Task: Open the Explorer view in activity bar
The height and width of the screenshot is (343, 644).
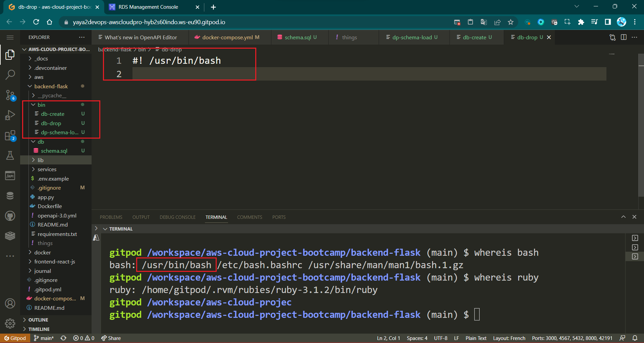Action: 10,54
